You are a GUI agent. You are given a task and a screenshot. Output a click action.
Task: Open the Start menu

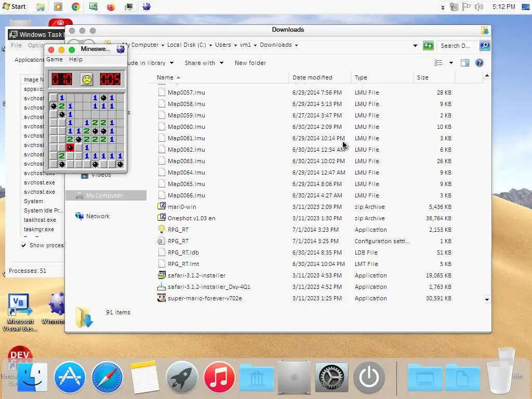[14, 6]
